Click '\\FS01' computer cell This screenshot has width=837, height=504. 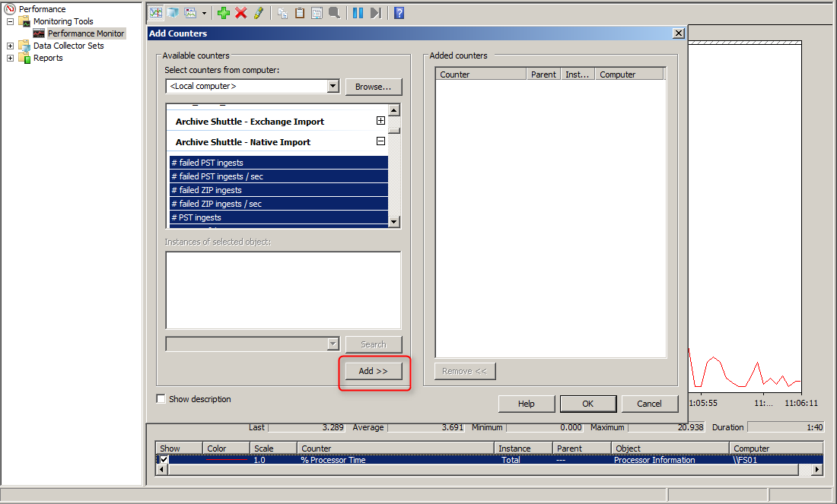pyautogui.click(x=745, y=460)
